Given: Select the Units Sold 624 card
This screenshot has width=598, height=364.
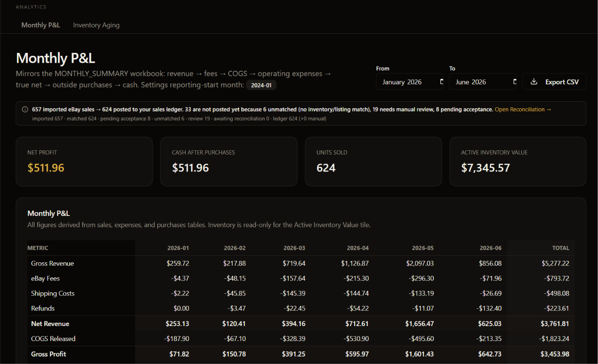Looking at the screenshot, I should (373, 162).
